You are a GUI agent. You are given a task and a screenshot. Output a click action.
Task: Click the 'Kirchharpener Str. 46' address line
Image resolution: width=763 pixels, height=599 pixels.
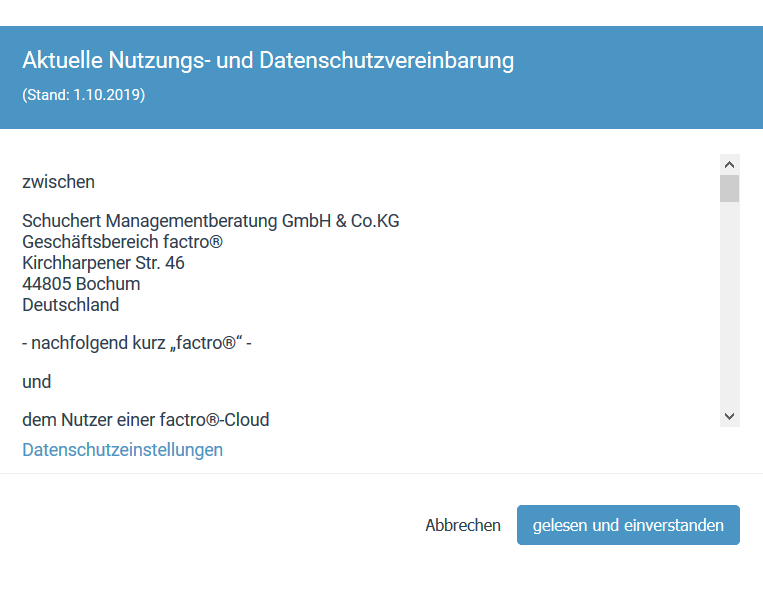click(103, 263)
